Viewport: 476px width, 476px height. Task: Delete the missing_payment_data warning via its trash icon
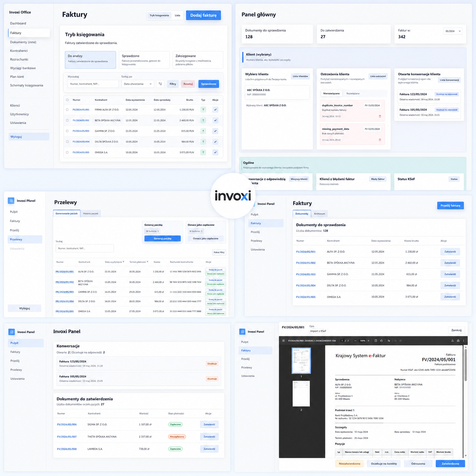[380, 140]
